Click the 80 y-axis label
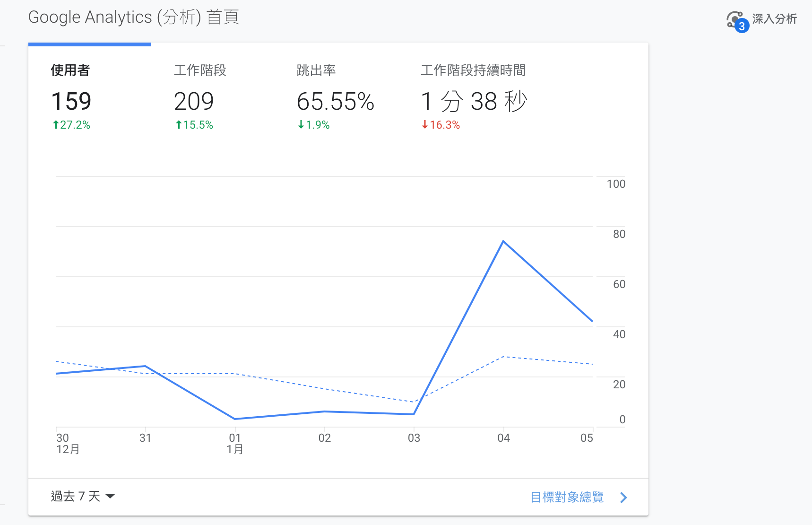The width and height of the screenshot is (812, 525). (619, 234)
